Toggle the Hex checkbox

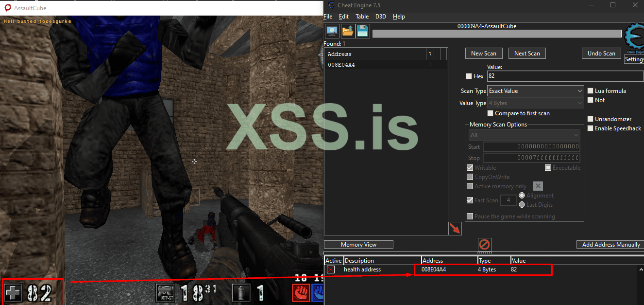click(x=469, y=76)
